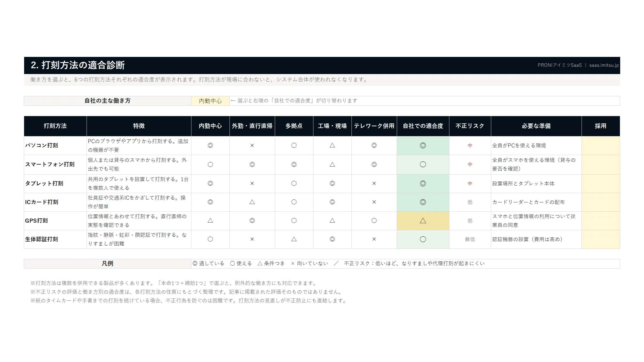
Task: Select the 生体認証打刻 row label
Action: click(x=55, y=239)
